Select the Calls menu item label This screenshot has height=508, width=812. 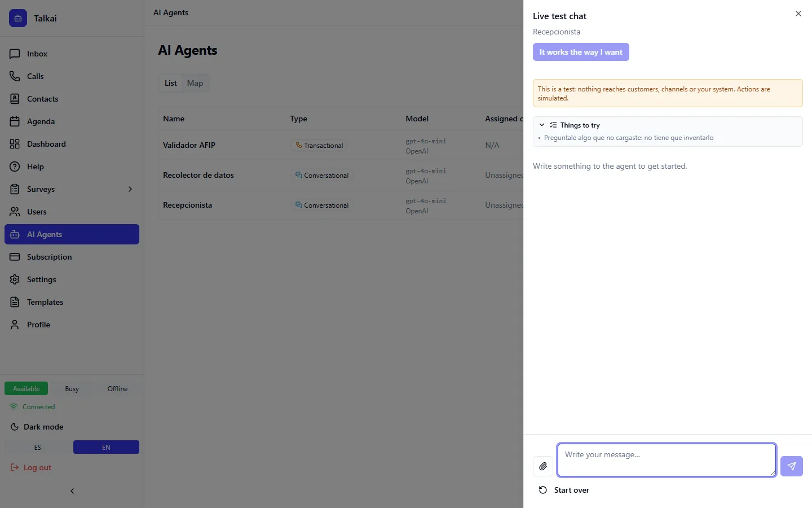36,76
